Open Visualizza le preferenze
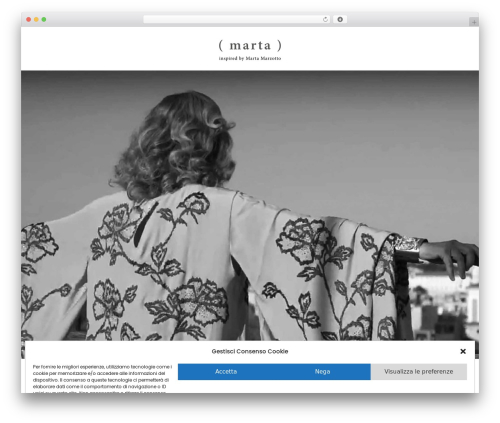Image resolution: width=500 pixels, height=423 pixels. pyautogui.click(x=419, y=371)
